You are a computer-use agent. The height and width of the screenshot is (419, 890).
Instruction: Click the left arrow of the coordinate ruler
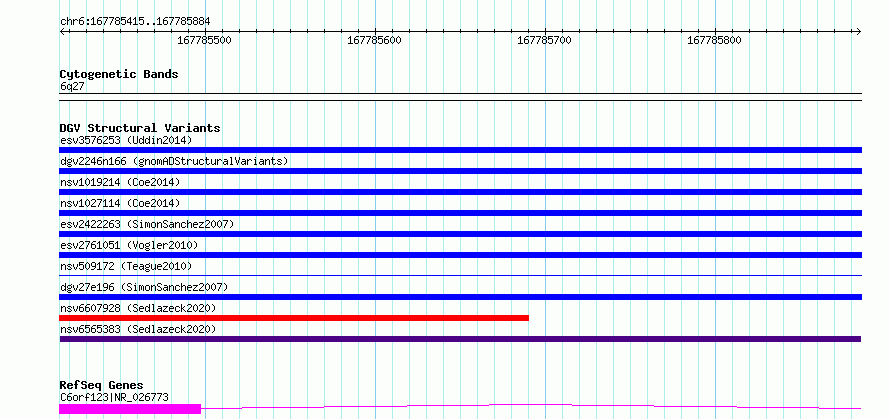tap(63, 31)
